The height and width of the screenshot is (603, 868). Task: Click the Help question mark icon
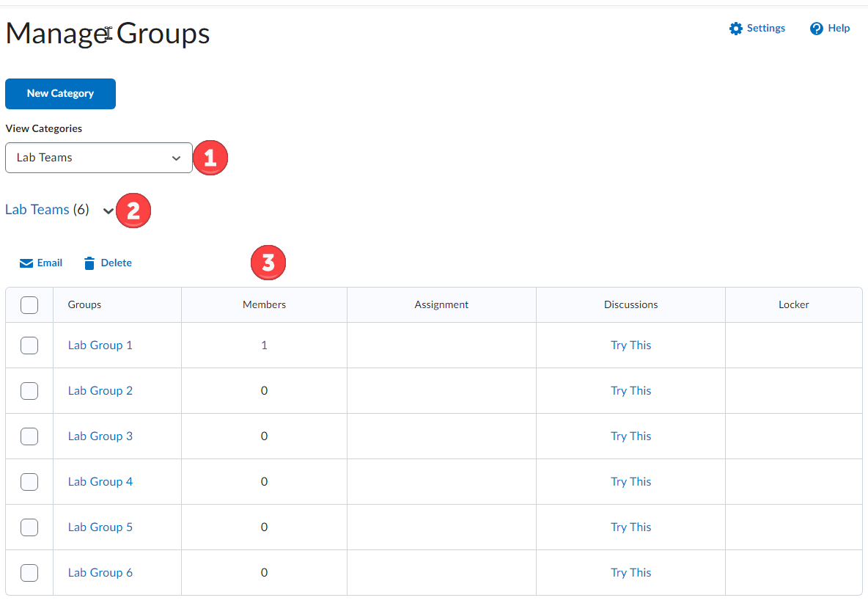coord(817,29)
